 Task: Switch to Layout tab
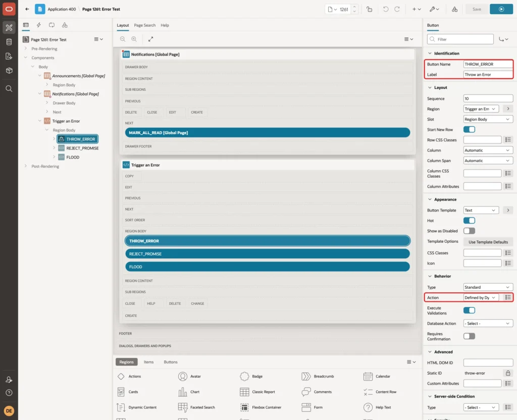coord(123,25)
